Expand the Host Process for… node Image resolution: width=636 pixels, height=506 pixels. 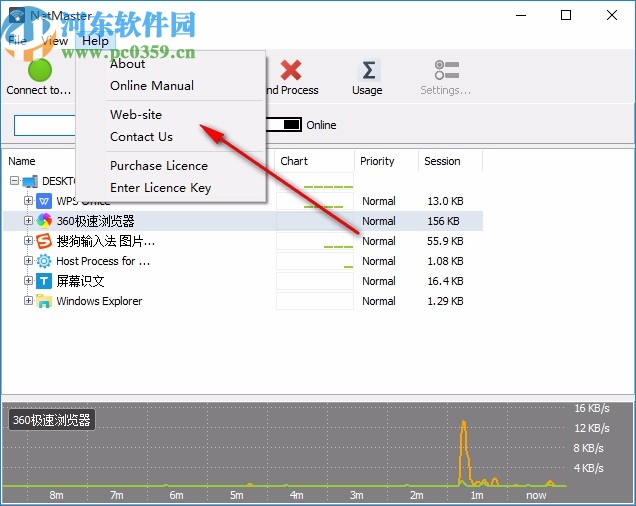28,261
